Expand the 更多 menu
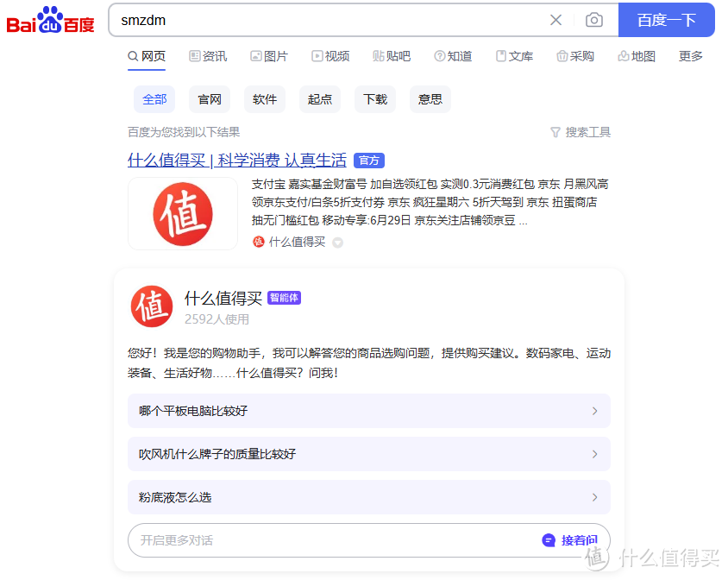This screenshot has width=728, height=580. click(x=690, y=56)
